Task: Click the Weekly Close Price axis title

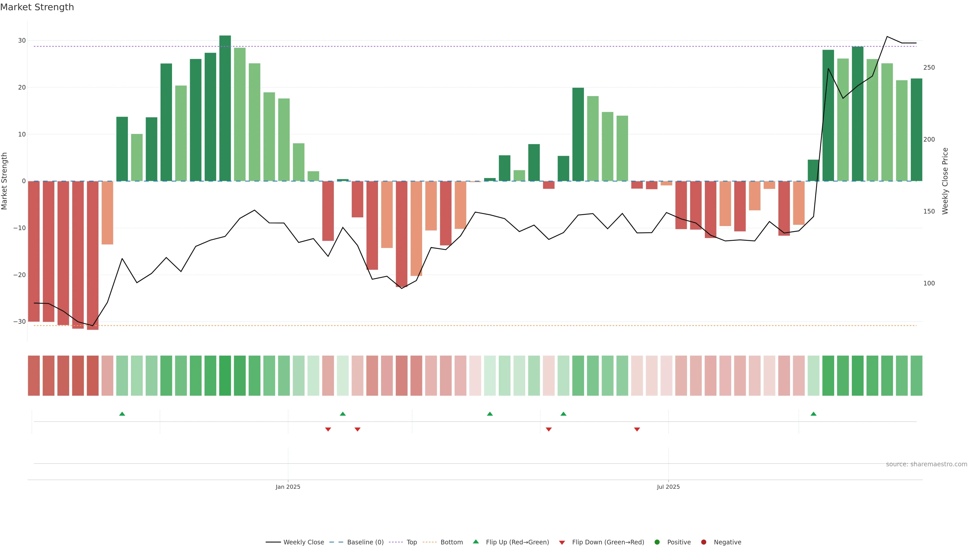Action: (945, 181)
